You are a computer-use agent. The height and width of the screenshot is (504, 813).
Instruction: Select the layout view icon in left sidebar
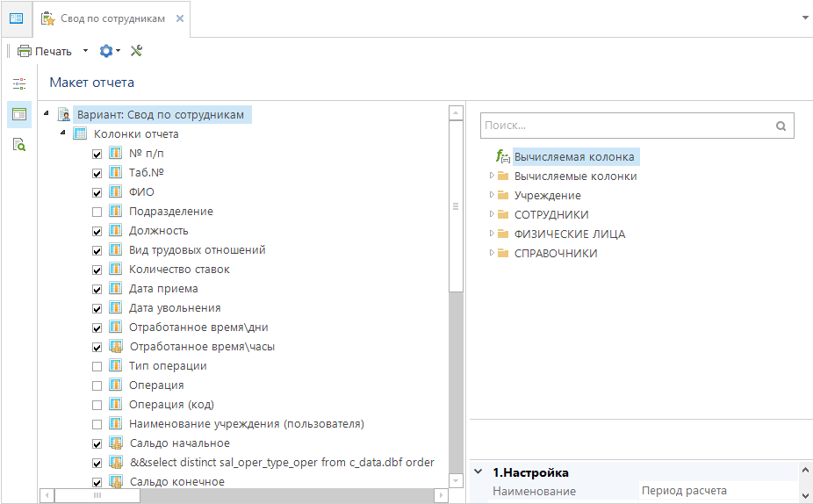[x=18, y=114]
